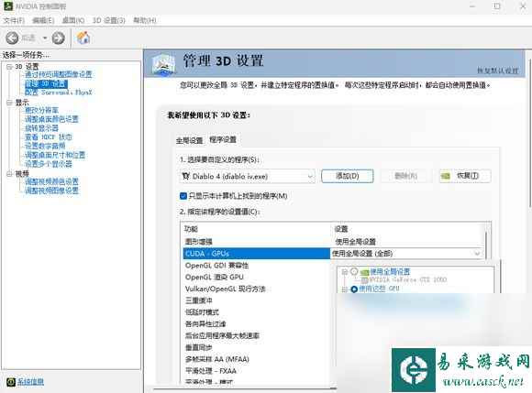
Task: Open the 桌面(K) menu
Action: (73, 20)
